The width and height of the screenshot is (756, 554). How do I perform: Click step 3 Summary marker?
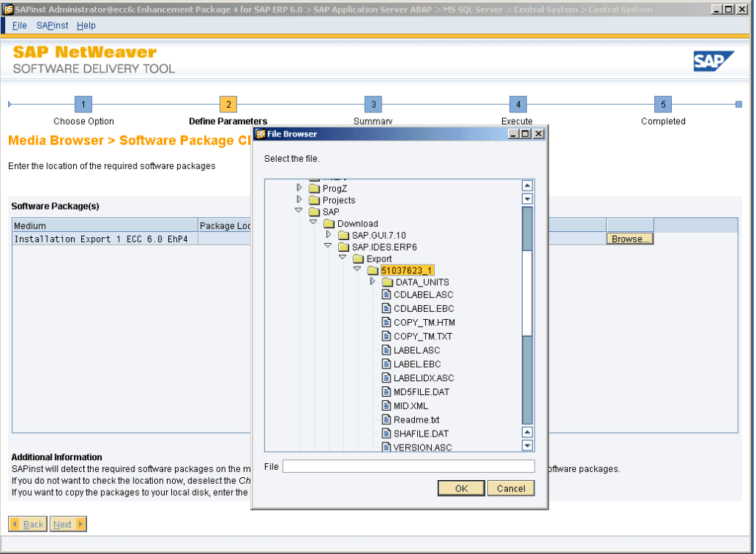click(x=374, y=104)
